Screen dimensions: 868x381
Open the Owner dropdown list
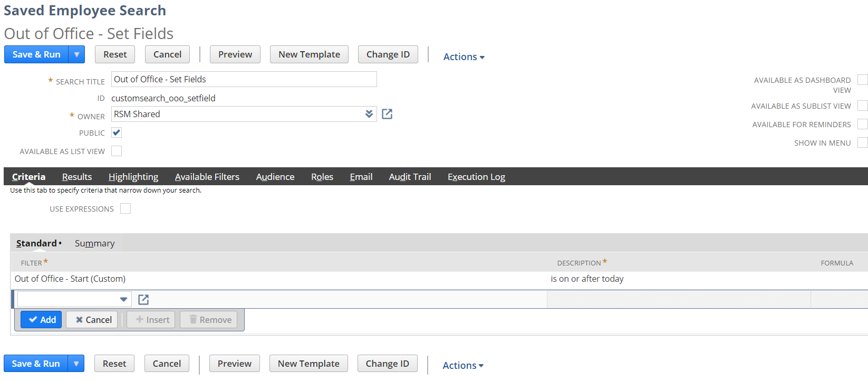pos(369,114)
